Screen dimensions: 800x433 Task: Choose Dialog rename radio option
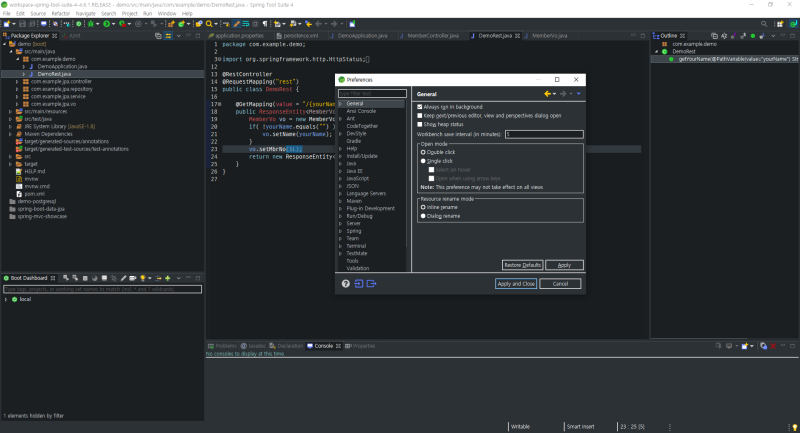tap(423, 215)
